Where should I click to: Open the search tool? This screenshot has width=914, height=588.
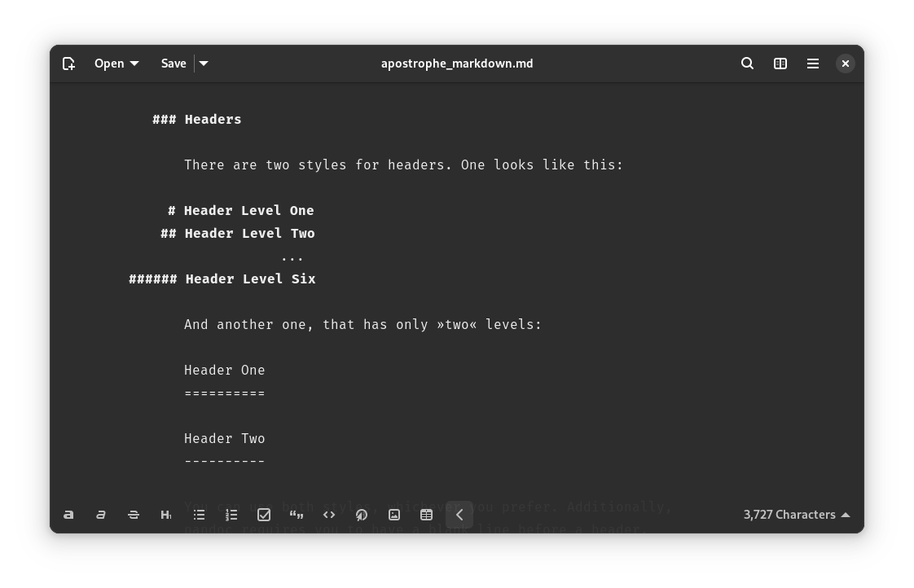click(747, 64)
